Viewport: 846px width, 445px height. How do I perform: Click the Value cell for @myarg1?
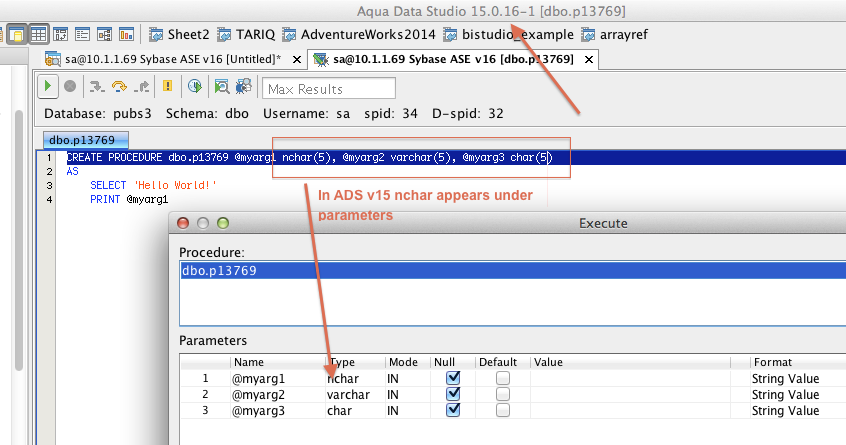coord(631,378)
